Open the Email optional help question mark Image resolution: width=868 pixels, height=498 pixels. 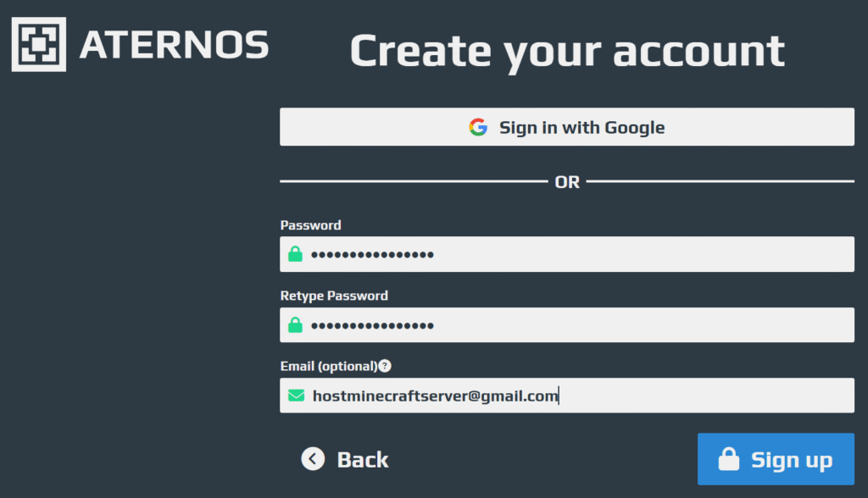[385, 366]
